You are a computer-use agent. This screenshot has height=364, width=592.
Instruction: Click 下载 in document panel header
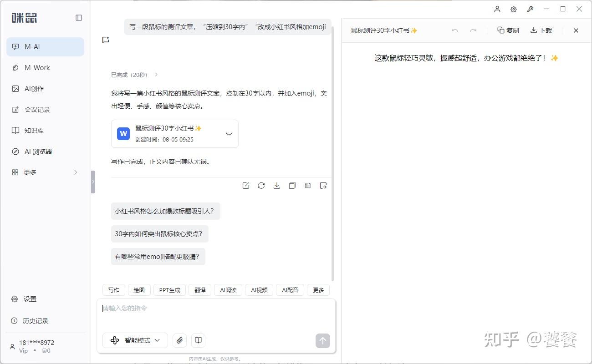pyautogui.click(x=541, y=30)
